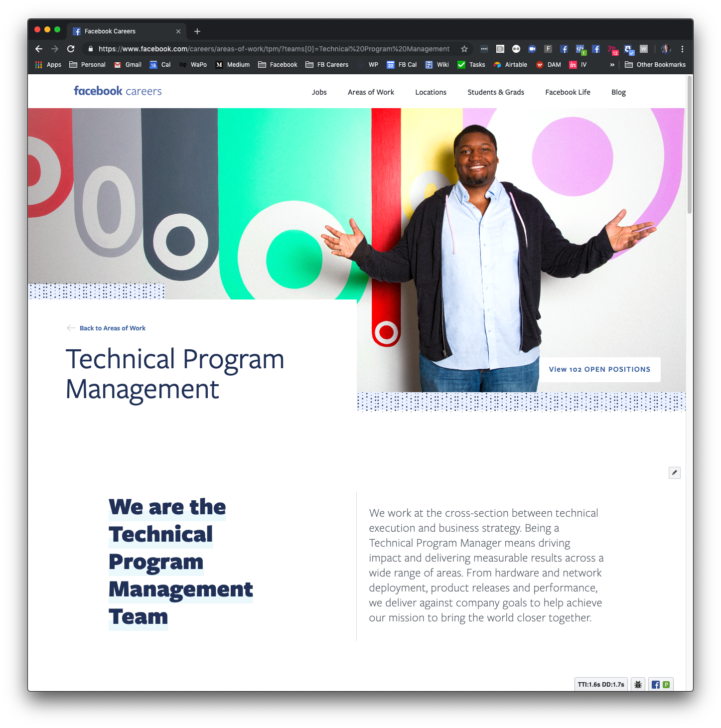The width and height of the screenshot is (721, 728).
Task: Click the gray W extension icon
Action: point(644,49)
